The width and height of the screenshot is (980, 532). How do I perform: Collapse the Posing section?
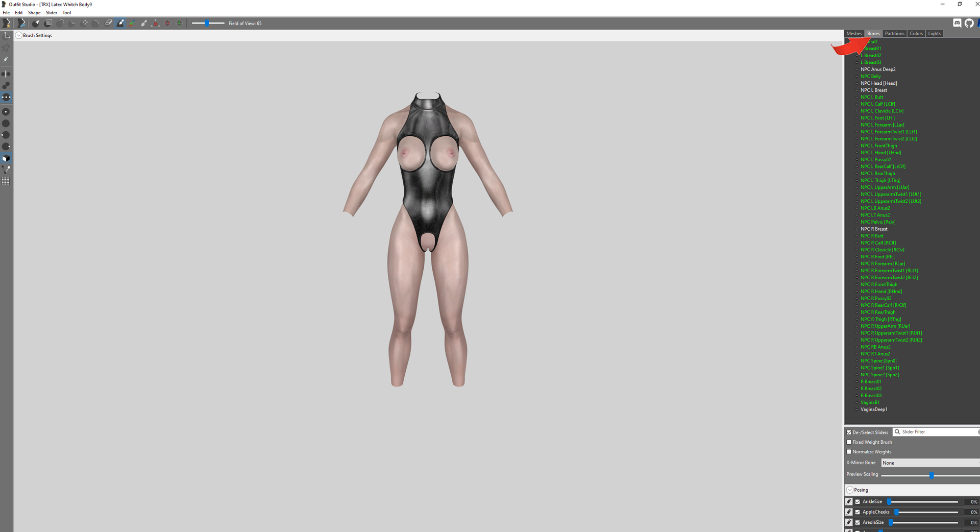point(850,490)
